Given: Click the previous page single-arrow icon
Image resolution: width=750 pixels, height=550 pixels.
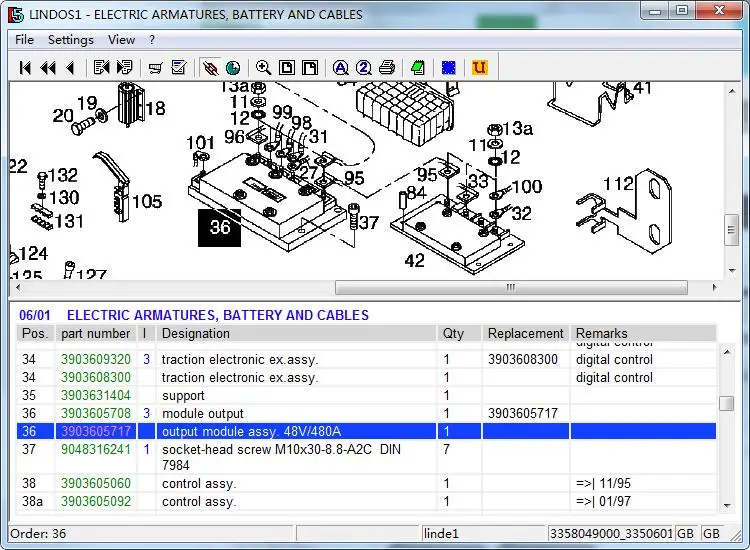Looking at the screenshot, I should pos(69,67).
